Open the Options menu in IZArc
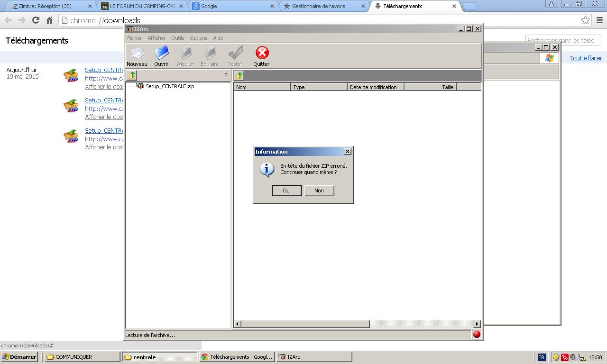Image resolution: width=607 pixels, height=364 pixels. (x=199, y=38)
